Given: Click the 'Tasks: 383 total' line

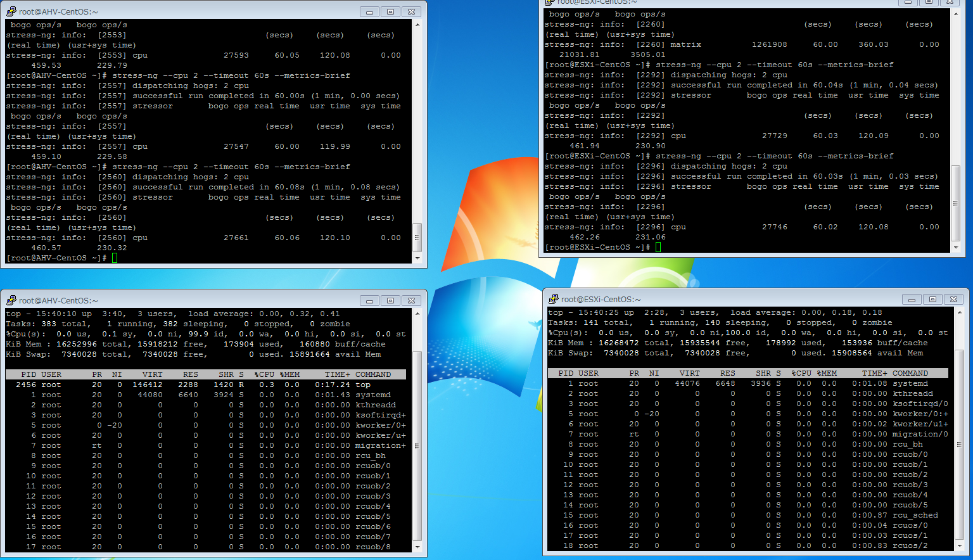Looking at the screenshot, I should [178, 324].
